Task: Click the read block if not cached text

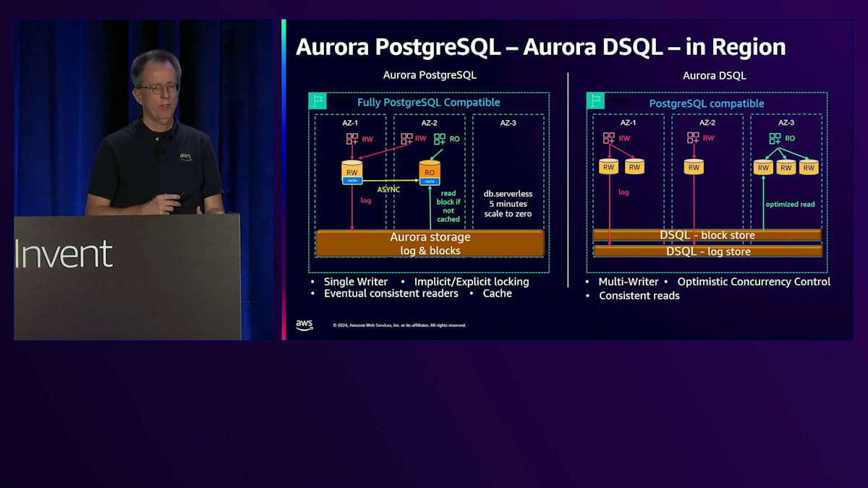Action: (x=448, y=206)
